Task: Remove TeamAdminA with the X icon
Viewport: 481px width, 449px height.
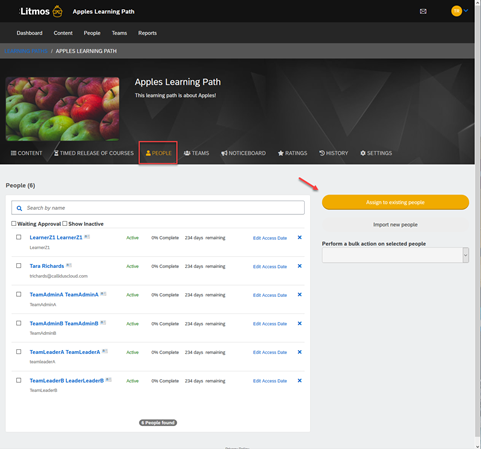Action: point(299,295)
